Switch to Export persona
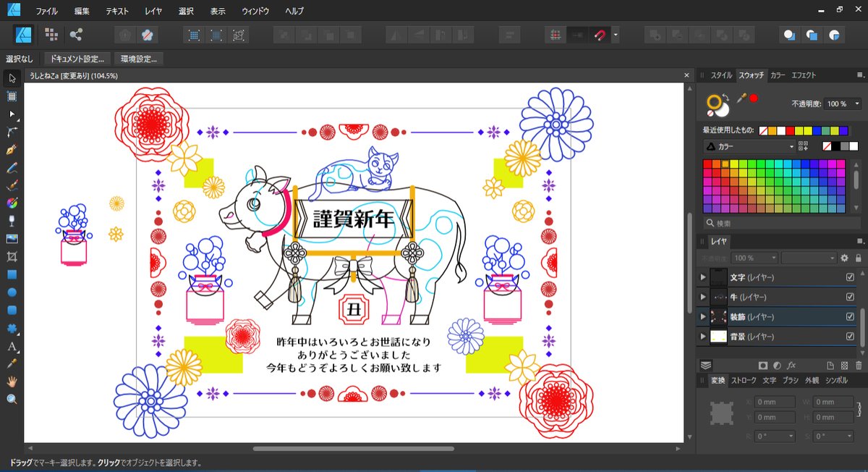Image resolution: width=868 pixels, height=472 pixels. point(76,34)
